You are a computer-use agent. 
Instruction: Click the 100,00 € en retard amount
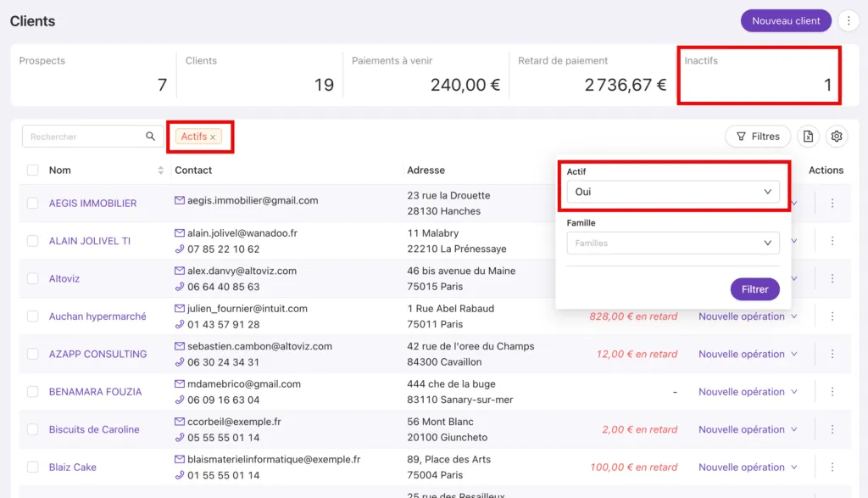633,467
